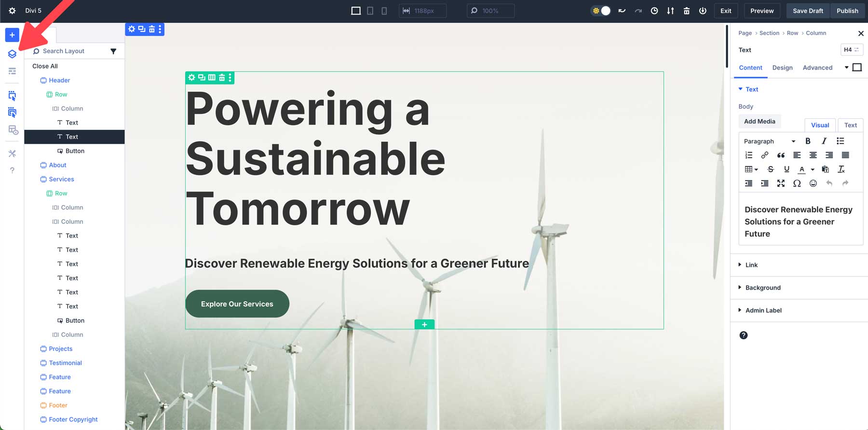Click the blue add module plus icon

(12, 35)
